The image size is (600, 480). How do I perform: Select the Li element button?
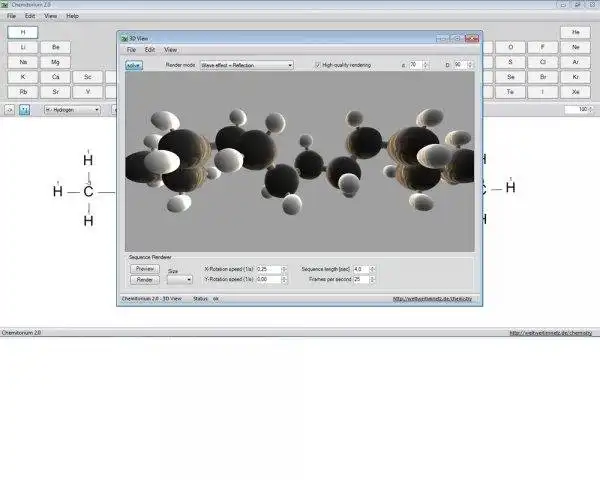(x=23, y=47)
